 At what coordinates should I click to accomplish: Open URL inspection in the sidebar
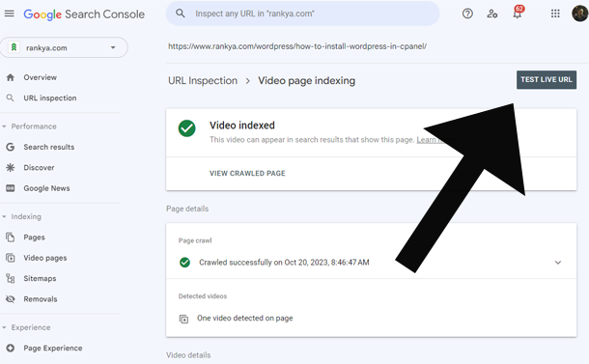pos(50,98)
